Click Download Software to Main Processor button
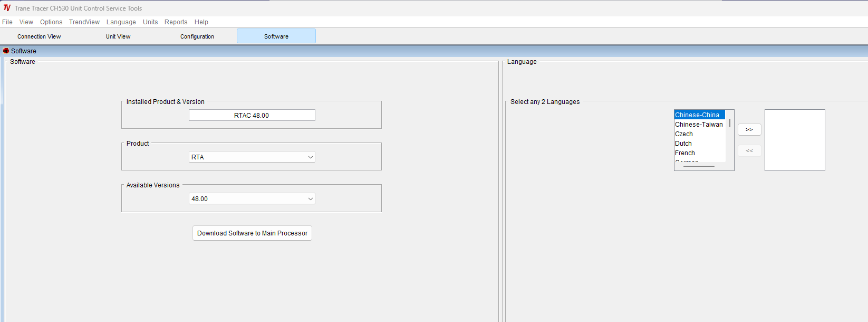This screenshot has height=322, width=868. pyautogui.click(x=252, y=233)
